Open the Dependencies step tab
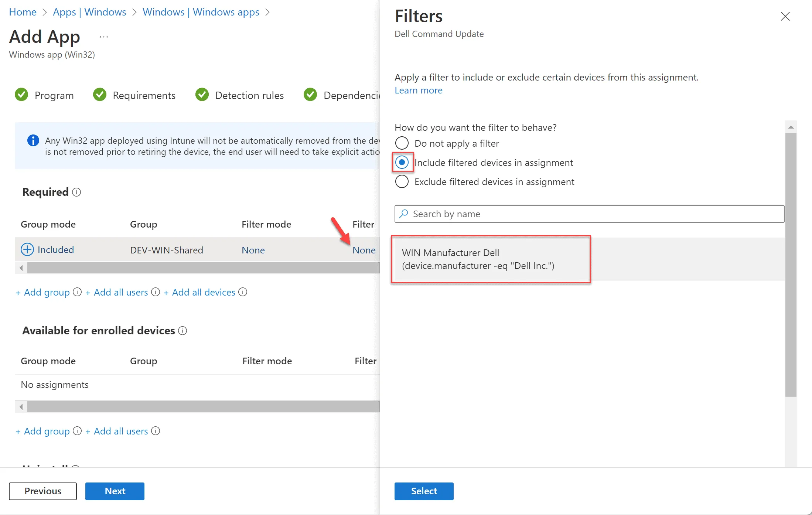This screenshot has width=812, height=515. (352, 95)
